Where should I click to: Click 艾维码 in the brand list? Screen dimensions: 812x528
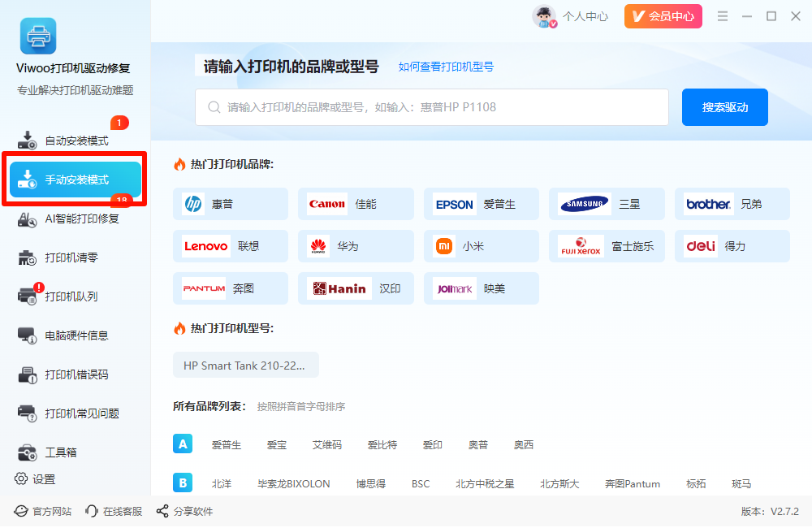(x=326, y=444)
